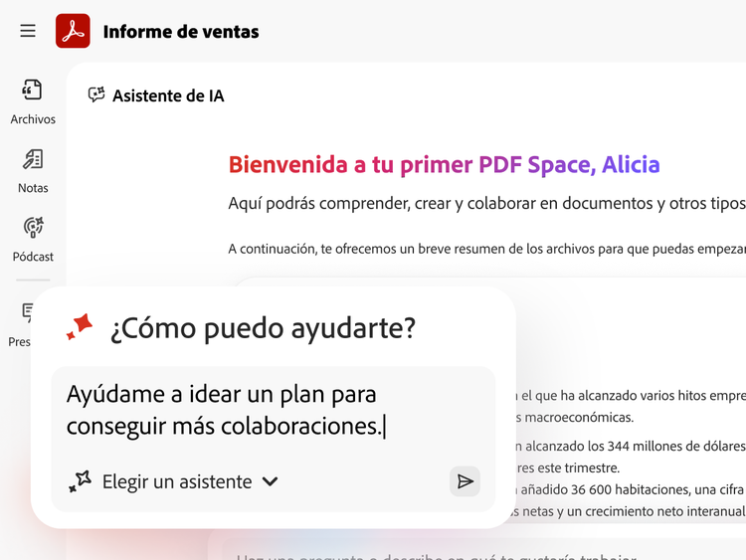746x560 pixels.
Task: Open Pódcast in the sidebar
Action: [x=33, y=240]
